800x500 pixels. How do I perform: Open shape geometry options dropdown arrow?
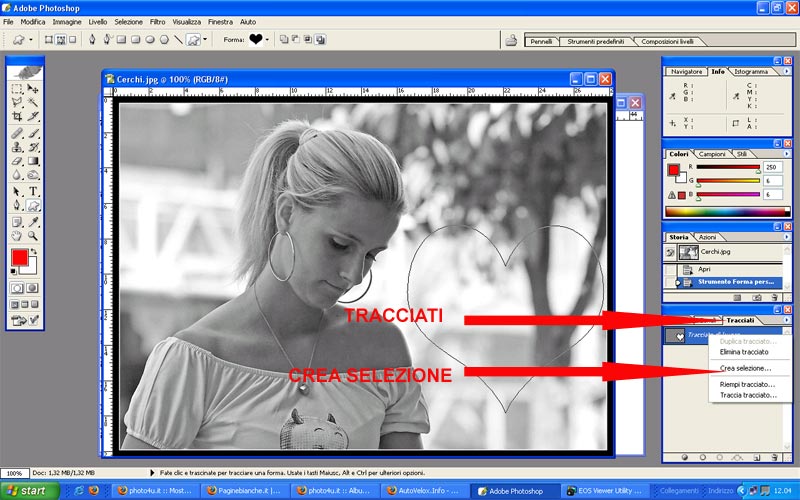[x=205, y=39]
